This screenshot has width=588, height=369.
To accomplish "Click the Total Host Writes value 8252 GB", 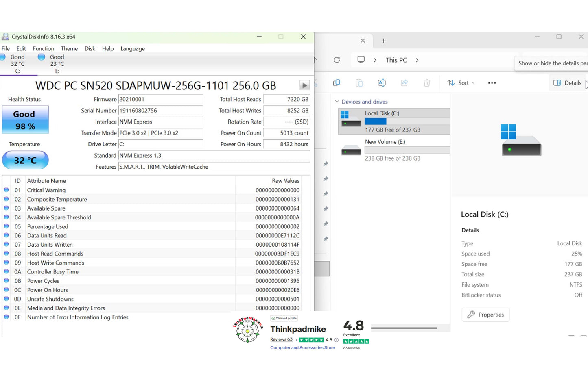I will pos(286,111).
